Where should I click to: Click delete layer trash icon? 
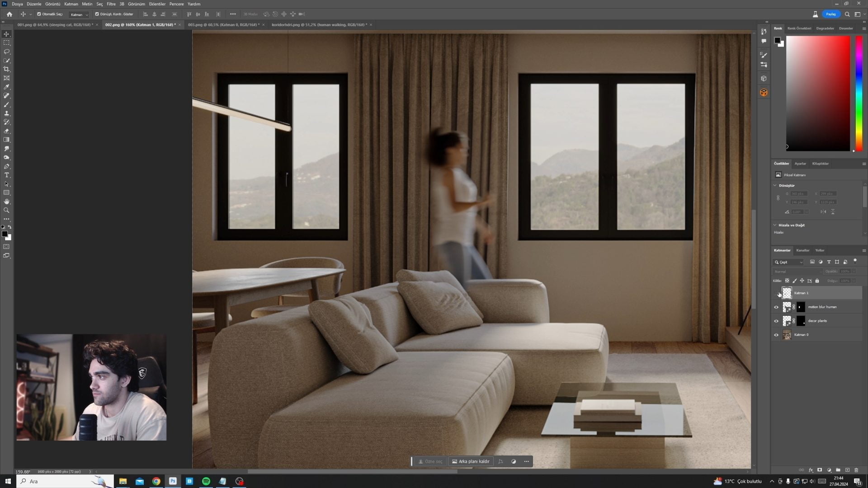pyautogui.click(x=856, y=470)
